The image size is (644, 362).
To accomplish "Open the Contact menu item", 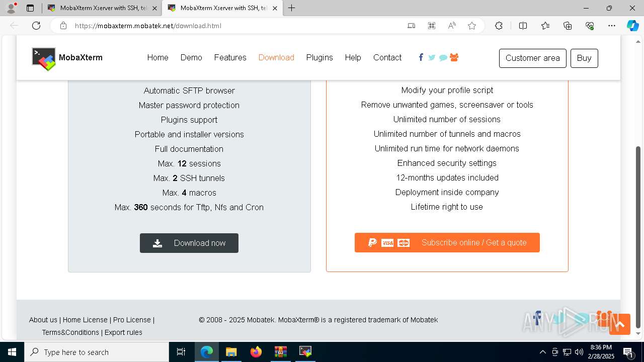I will [x=387, y=57].
